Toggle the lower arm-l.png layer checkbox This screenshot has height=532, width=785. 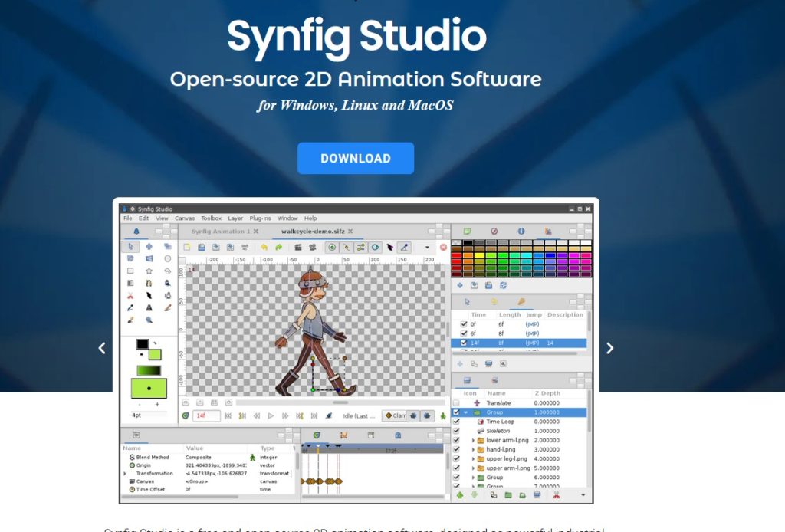[x=456, y=441]
